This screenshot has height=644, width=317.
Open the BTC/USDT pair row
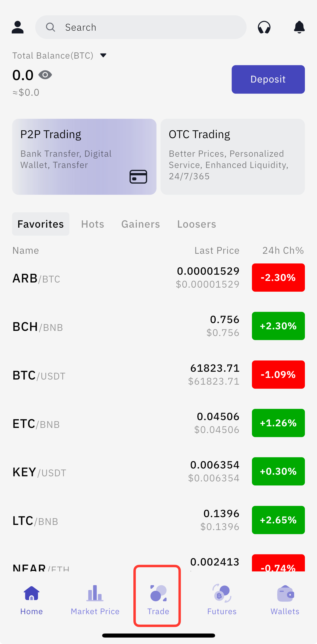click(x=158, y=375)
